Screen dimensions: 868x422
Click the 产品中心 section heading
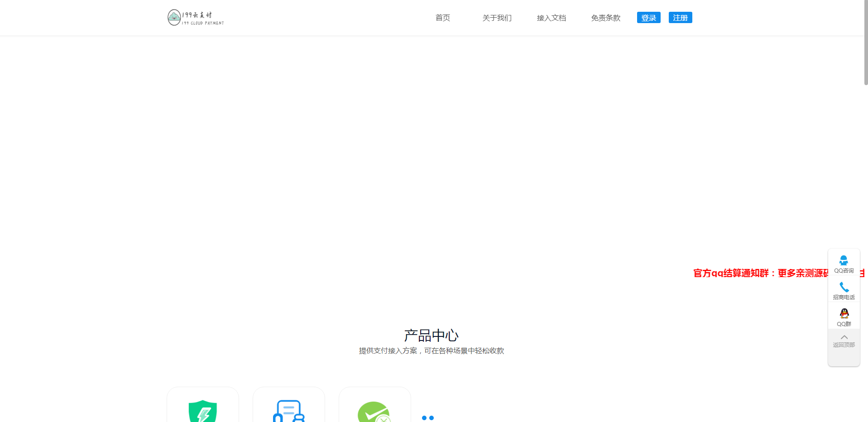point(431,336)
